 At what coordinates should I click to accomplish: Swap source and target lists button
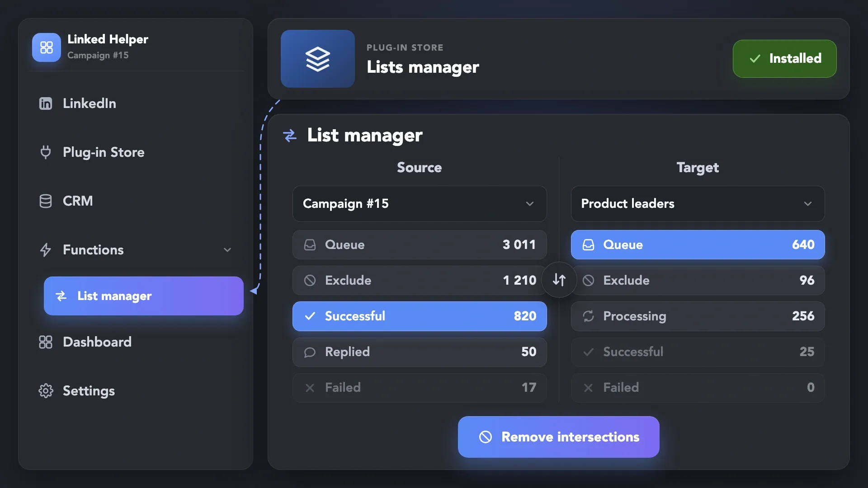click(x=559, y=280)
